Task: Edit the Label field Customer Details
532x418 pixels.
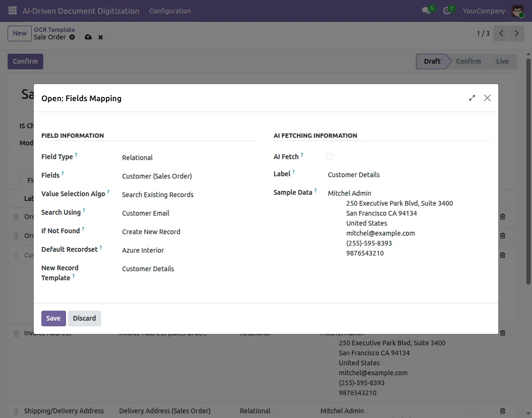Action: click(x=409, y=175)
